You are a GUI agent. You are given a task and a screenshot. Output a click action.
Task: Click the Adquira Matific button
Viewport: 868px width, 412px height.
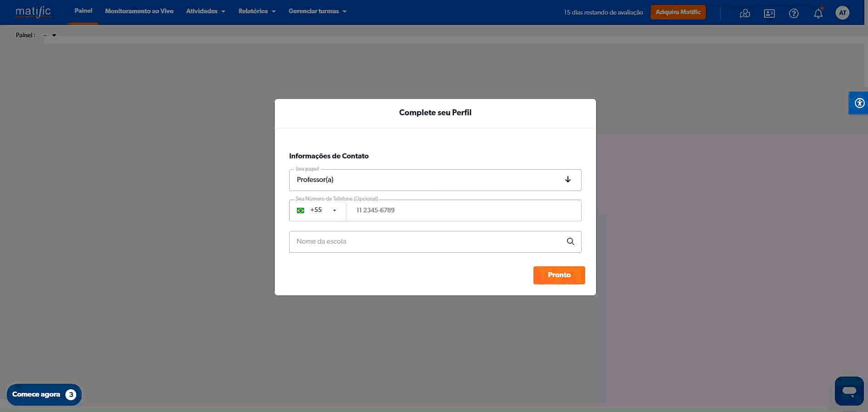coord(678,12)
